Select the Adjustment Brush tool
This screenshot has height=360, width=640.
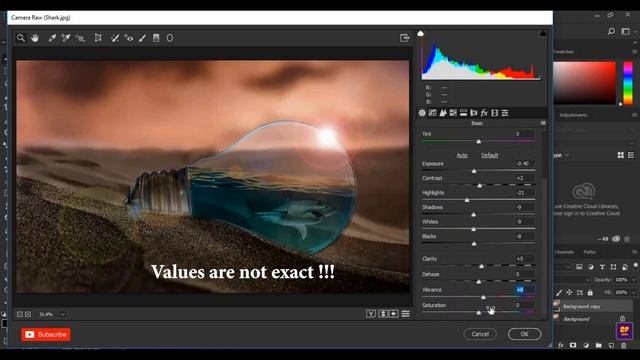coord(142,38)
